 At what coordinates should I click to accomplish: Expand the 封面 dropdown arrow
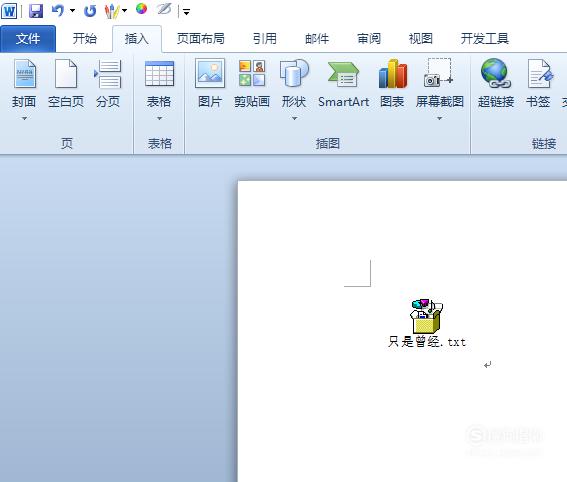coord(24,118)
